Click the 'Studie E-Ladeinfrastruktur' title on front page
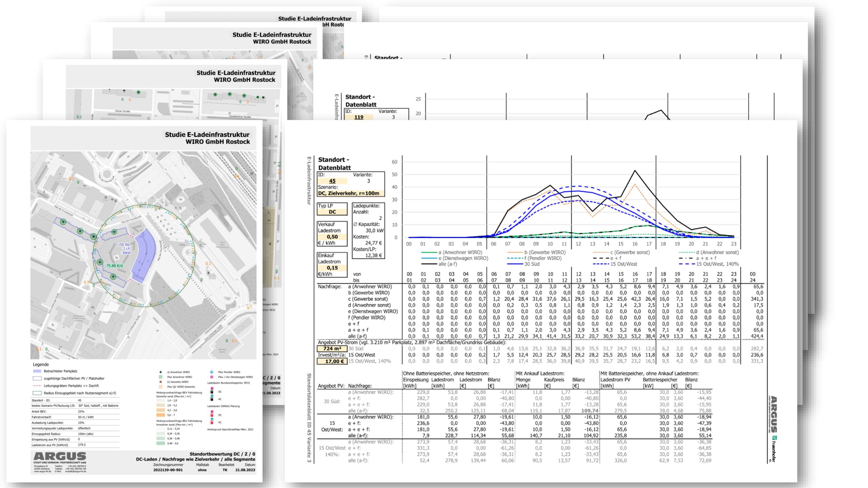868x488 pixels. pos(207,135)
